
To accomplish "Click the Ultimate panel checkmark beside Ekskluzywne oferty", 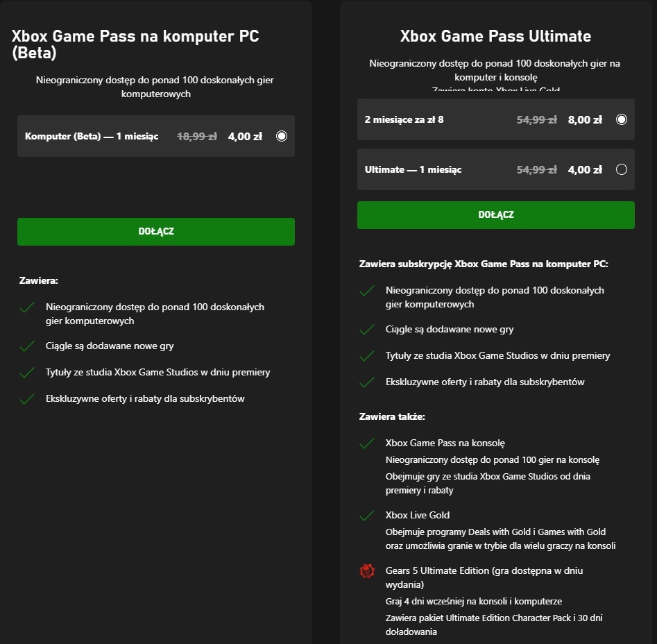I will 367,382.
